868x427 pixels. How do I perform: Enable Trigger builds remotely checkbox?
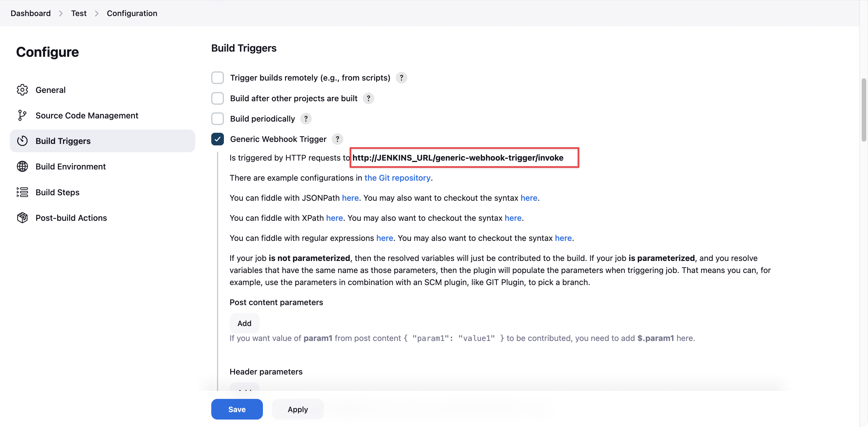coord(217,78)
